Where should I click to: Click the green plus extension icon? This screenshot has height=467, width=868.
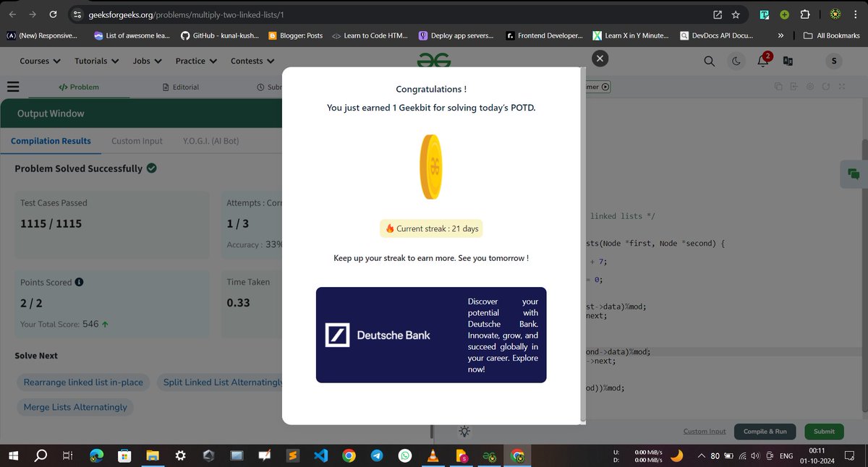(x=785, y=14)
